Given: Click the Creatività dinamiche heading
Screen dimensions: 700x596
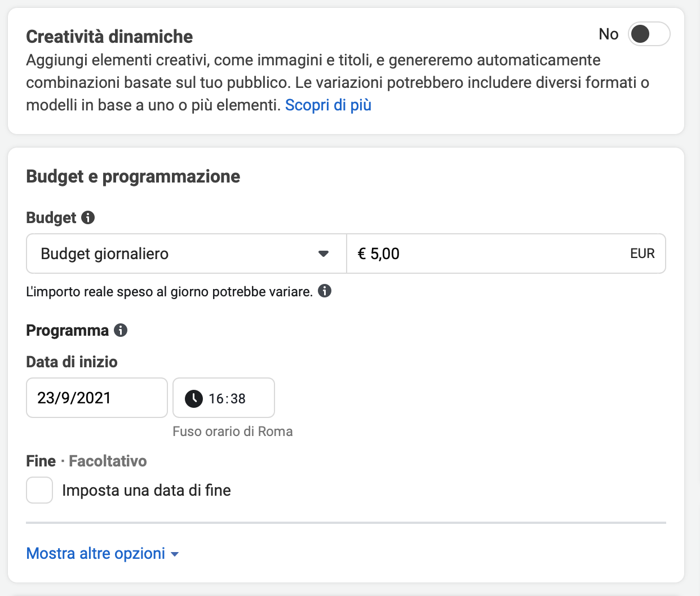Looking at the screenshot, I should pyautogui.click(x=109, y=37).
